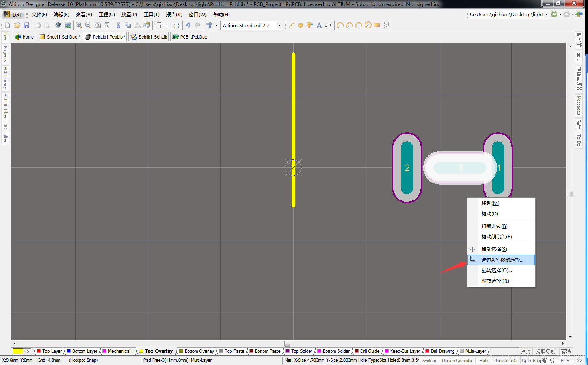Click the paste icon in toolbar

137,25
